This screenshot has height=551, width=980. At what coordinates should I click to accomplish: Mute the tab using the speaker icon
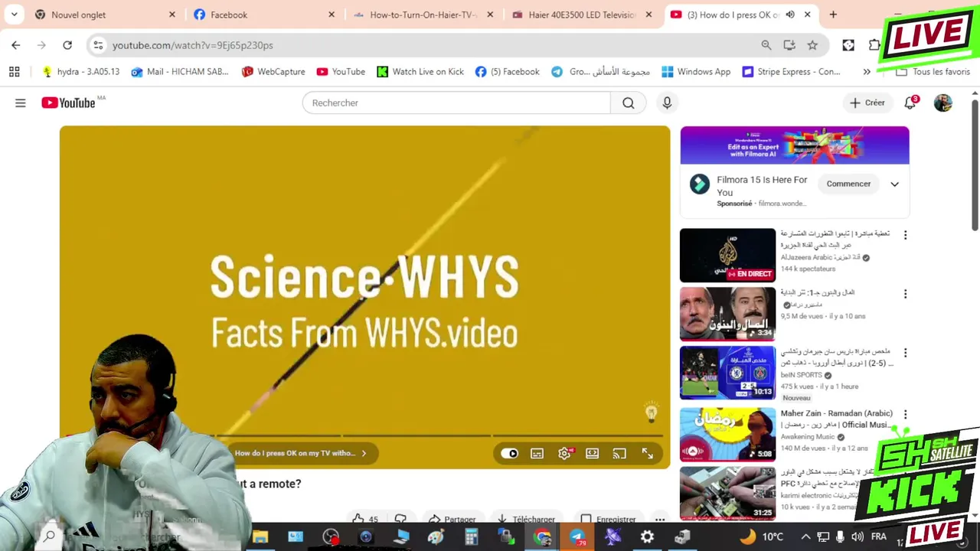790,15
